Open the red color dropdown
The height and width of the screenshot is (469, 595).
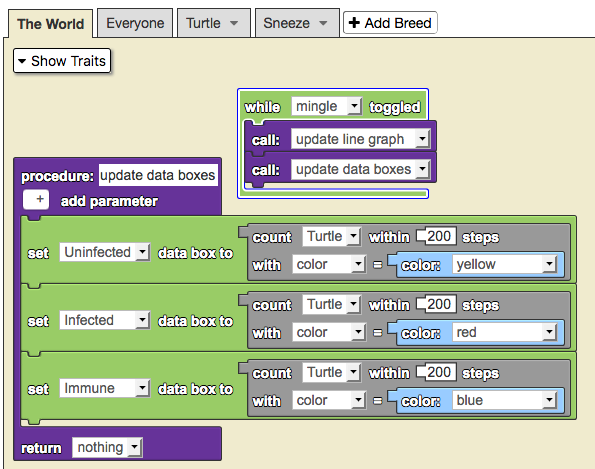504,332
